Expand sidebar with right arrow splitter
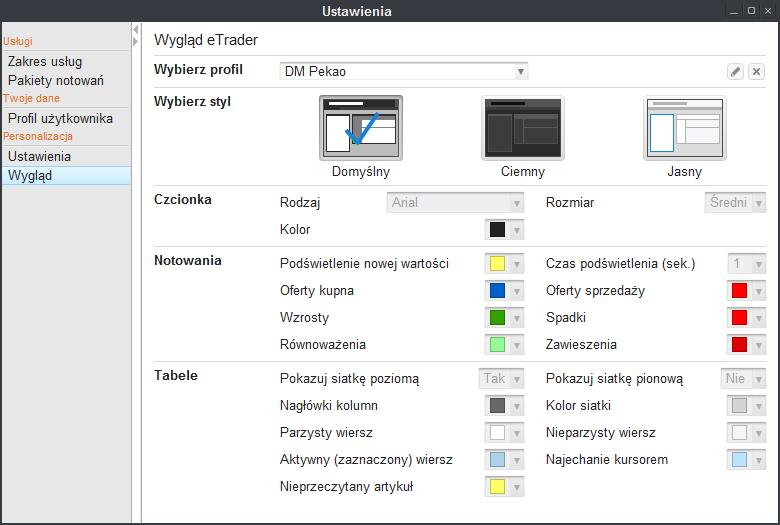 click(x=135, y=42)
